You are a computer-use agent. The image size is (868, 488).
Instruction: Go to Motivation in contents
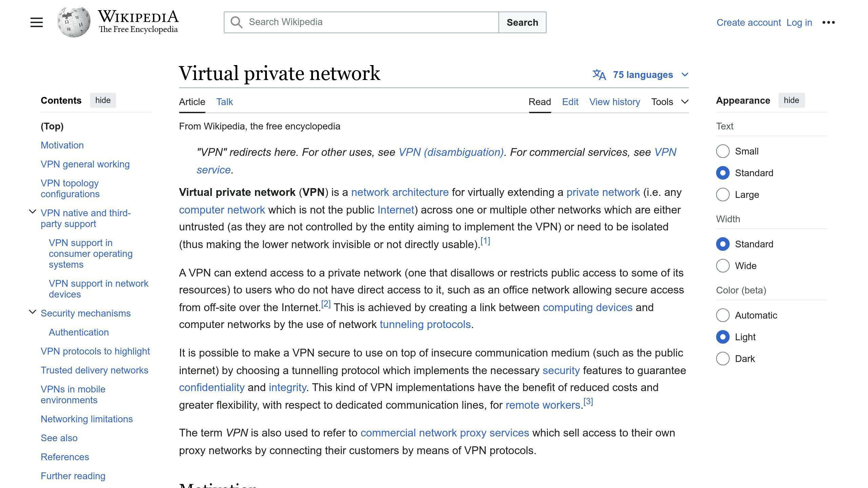tap(62, 145)
